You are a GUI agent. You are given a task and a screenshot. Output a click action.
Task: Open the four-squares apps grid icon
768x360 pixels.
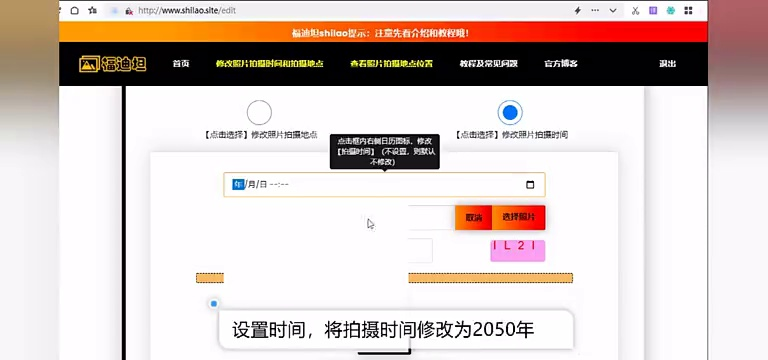pos(688,10)
